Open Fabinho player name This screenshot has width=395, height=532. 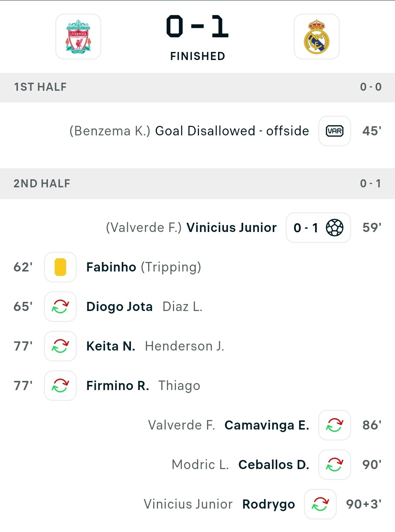point(111,267)
